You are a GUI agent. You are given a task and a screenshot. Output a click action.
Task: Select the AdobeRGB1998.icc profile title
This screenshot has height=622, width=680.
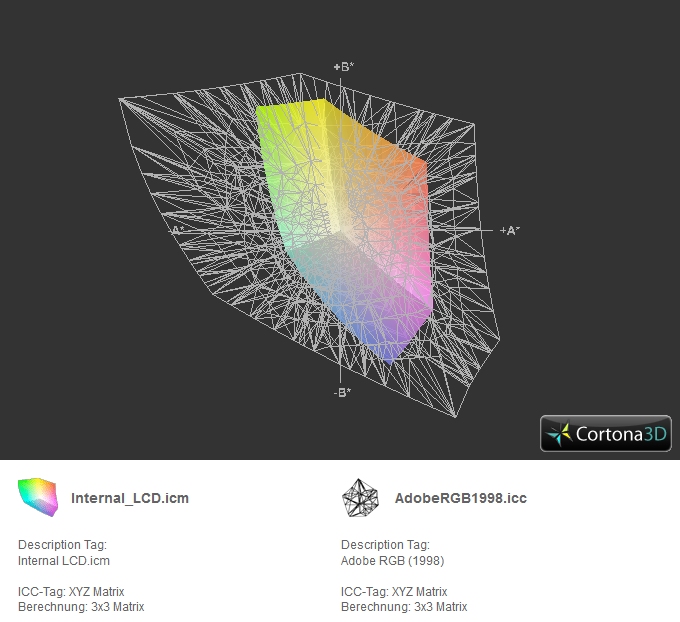click(x=461, y=498)
